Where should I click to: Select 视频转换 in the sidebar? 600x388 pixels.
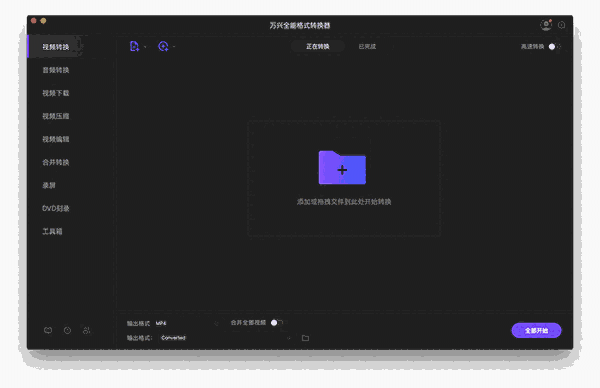click(x=55, y=47)
